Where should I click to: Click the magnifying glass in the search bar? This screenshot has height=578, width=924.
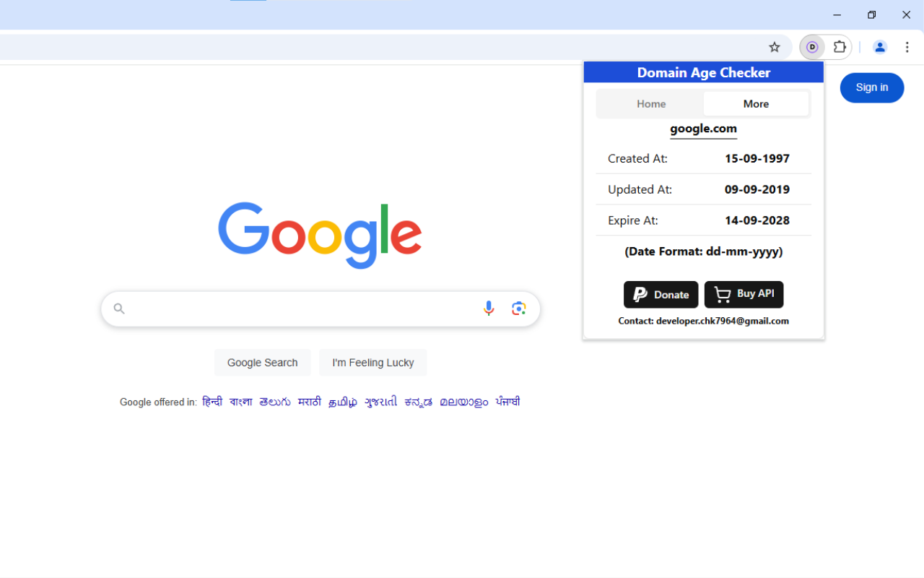point(118,308)
